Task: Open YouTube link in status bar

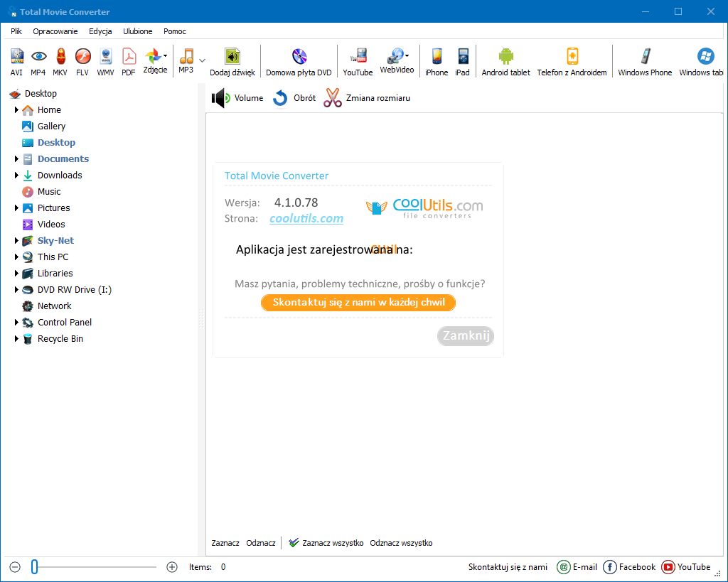Action: (x=686, y=566)
